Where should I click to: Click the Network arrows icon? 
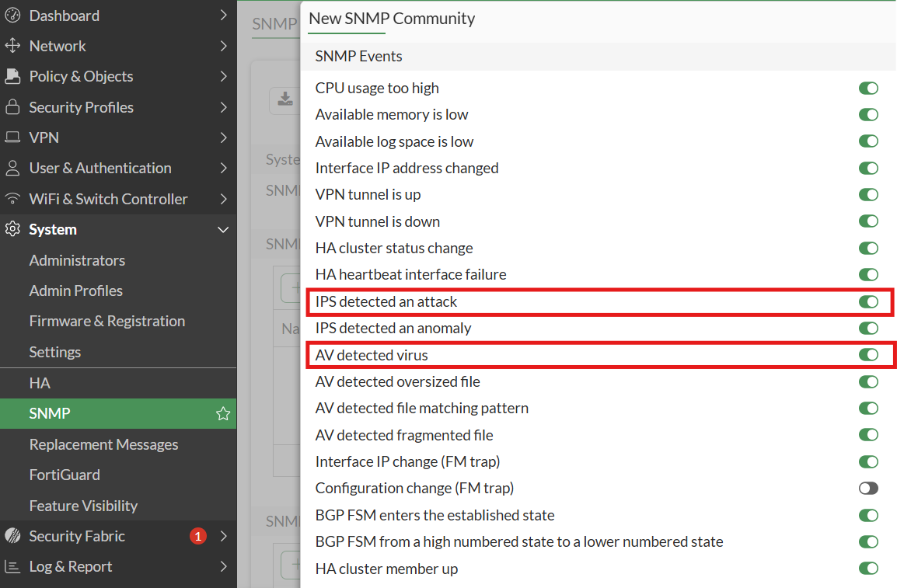pyautogui.click(x=12, y=46)
